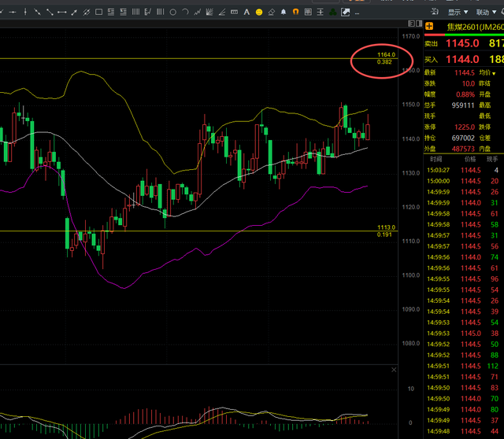Select the rectangle drawing tool

(x=98, y=13)
